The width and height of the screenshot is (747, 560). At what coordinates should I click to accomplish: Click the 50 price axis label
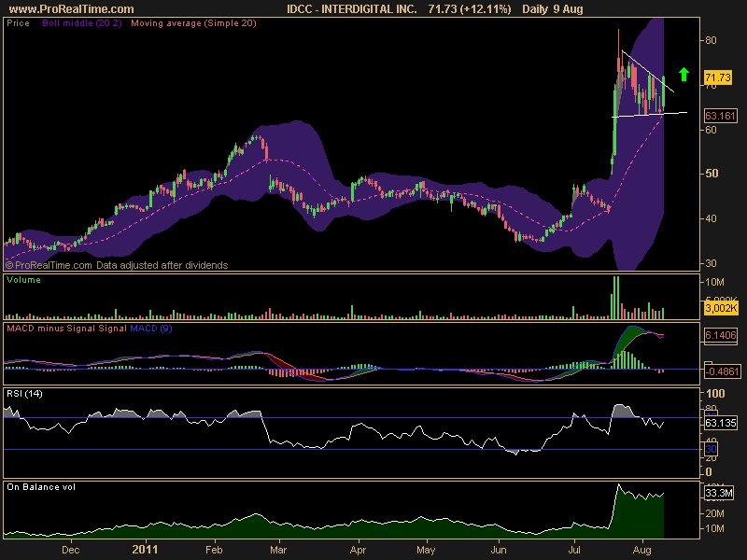point(712,174)
